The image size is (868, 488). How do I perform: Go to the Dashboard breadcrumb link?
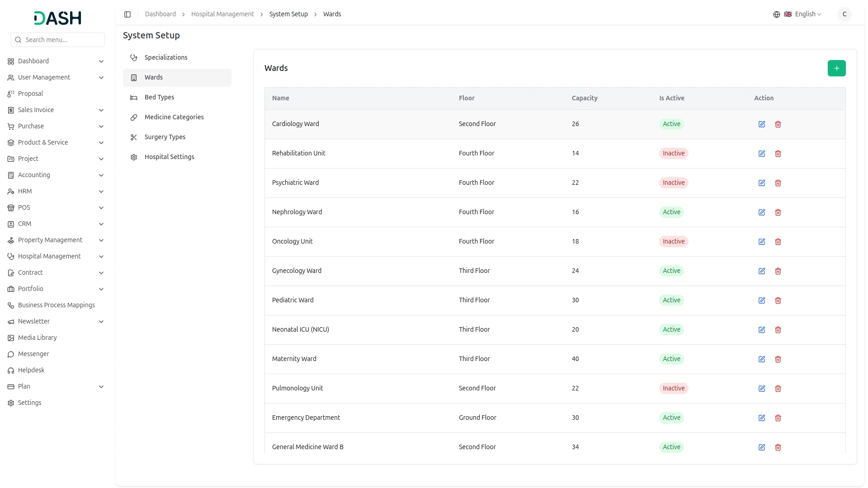pyautogui.click(x=160, y=14)
